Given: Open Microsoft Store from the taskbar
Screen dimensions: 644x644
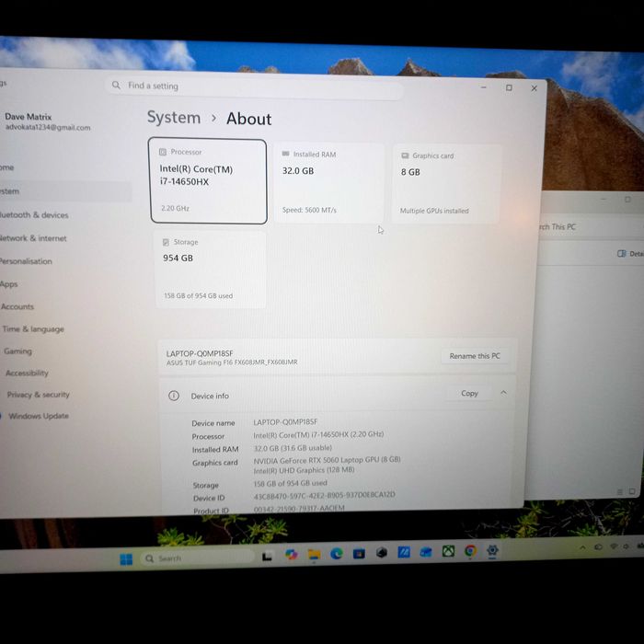Looking at the screenshot, I should tap(359, 553).
